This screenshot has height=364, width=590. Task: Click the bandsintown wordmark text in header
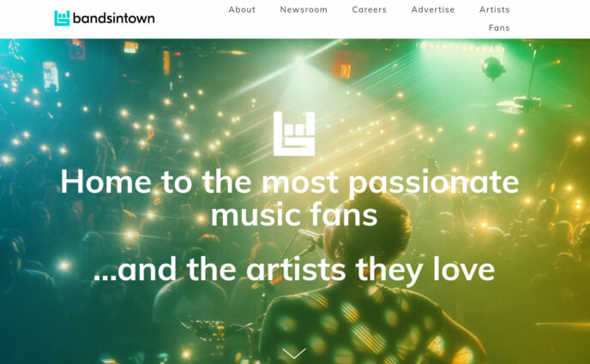pos(114,18)
